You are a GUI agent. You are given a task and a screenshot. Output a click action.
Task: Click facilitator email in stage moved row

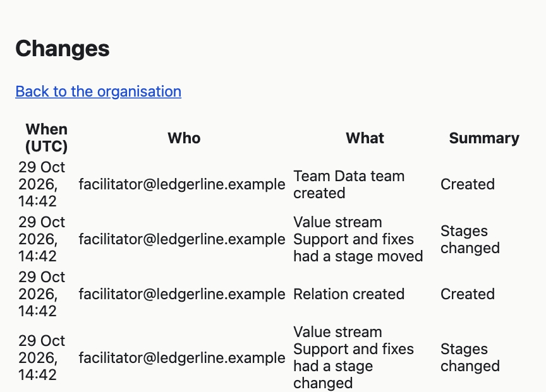182,239
